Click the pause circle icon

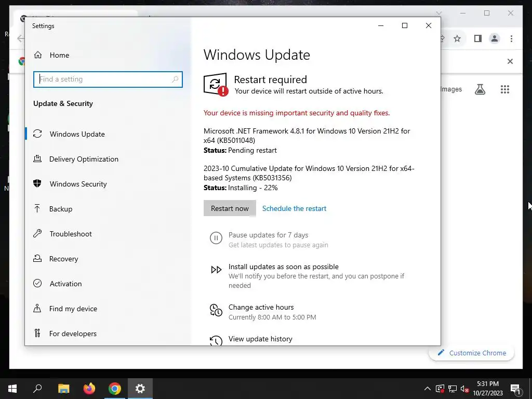click(x=216, y=238)
